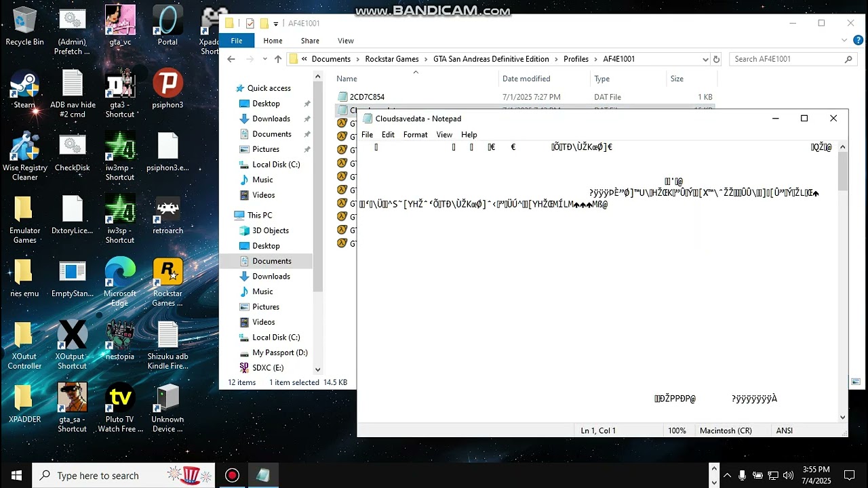Click GTA San Andreas Definitive Edition breadcrumb

[x=491, y=59]
